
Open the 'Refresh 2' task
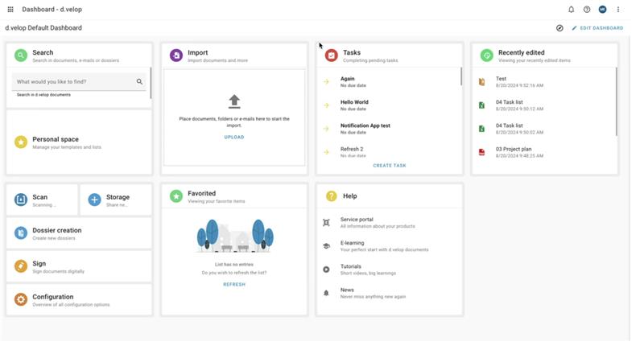pyautogui.click(x=390, y=152)
